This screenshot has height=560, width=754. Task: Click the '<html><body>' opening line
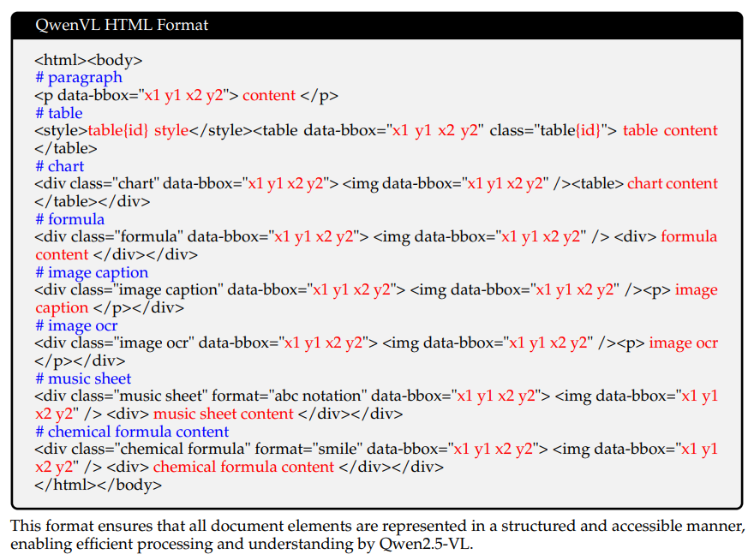[x=88, y=60]
